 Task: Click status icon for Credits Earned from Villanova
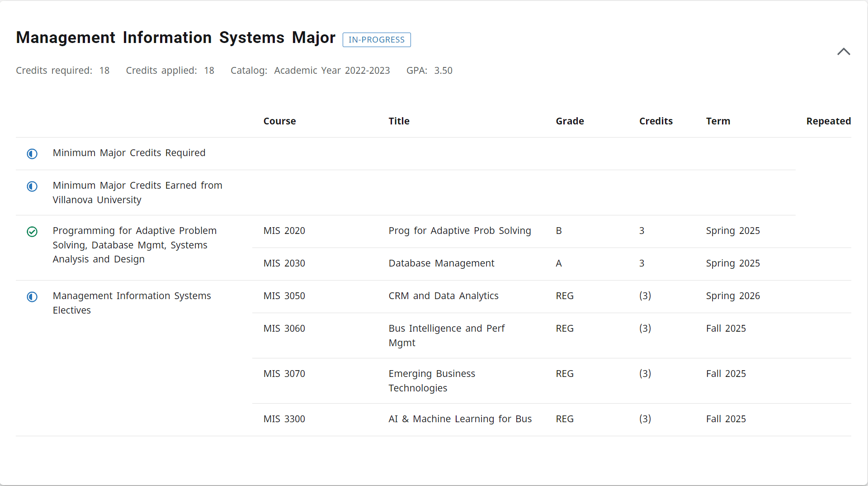(32, 186)
